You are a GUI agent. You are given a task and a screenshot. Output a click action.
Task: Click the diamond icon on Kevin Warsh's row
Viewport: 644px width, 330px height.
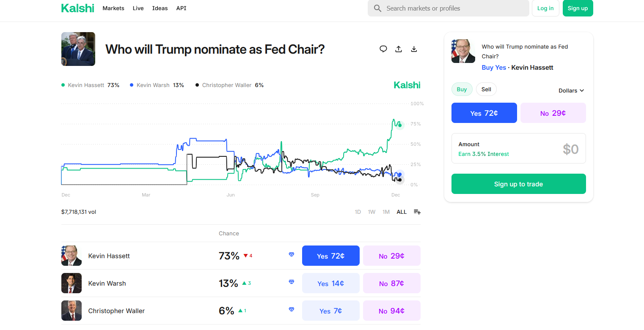[291, 282]
